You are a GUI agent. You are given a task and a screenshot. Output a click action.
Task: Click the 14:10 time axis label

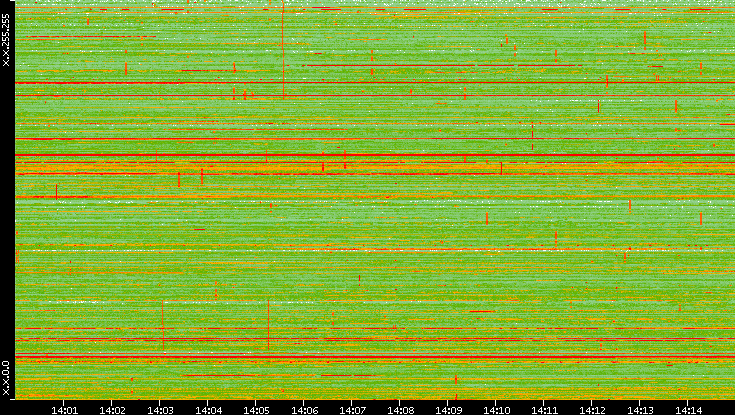tap(496, 410)
